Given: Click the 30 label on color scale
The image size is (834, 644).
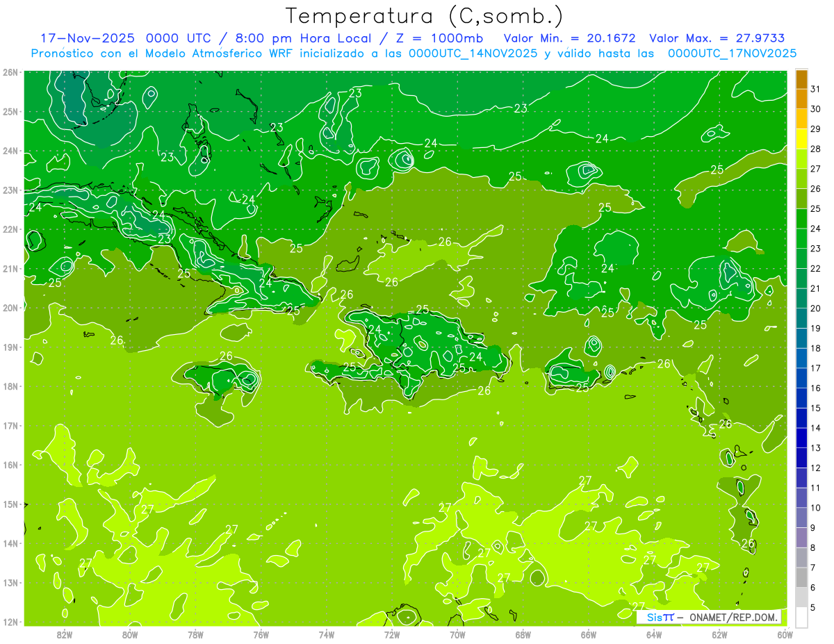Looking at the screenshot, I should click(816, 108).
